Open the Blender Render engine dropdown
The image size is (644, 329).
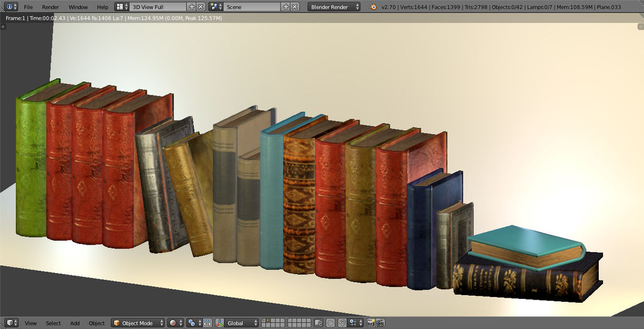click(x=334, y=6)
